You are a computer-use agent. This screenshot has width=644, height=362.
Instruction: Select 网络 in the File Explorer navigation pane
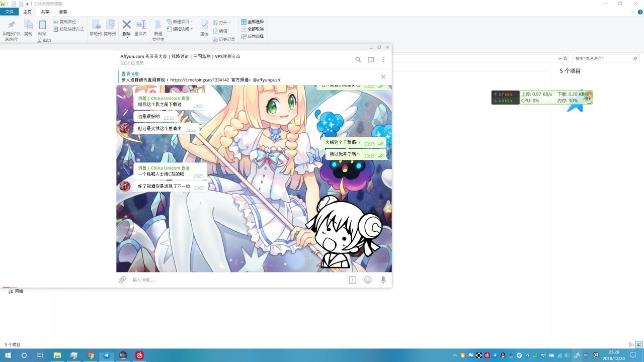[x=15, y=291]
